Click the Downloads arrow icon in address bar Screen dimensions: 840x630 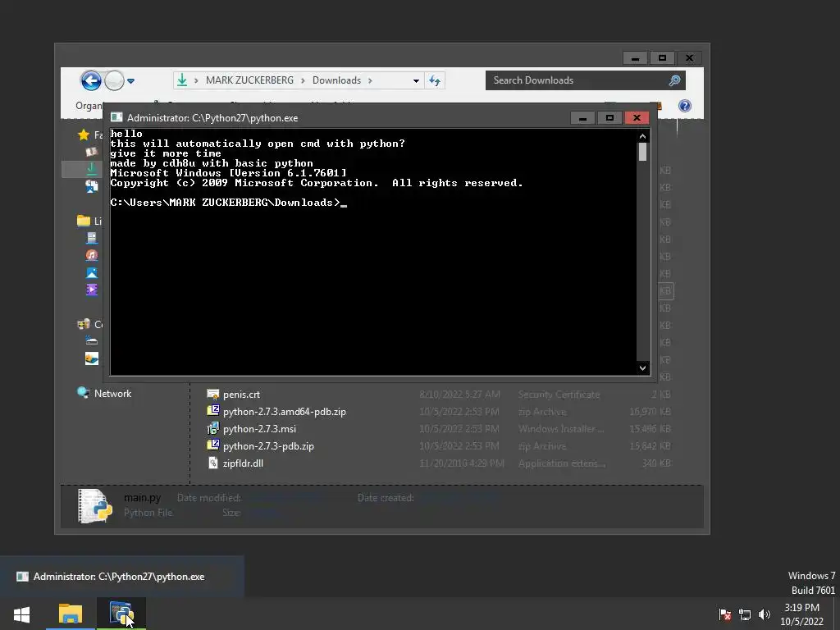182,80
